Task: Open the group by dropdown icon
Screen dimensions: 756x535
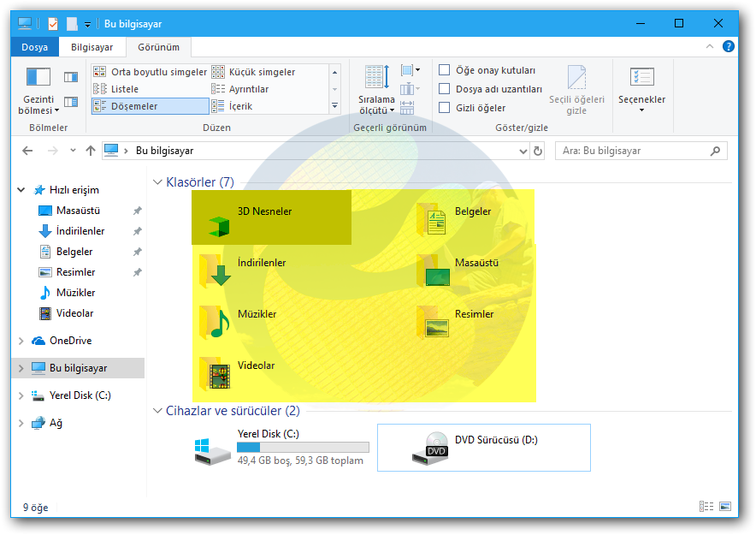Action: [x=410, y=70]
